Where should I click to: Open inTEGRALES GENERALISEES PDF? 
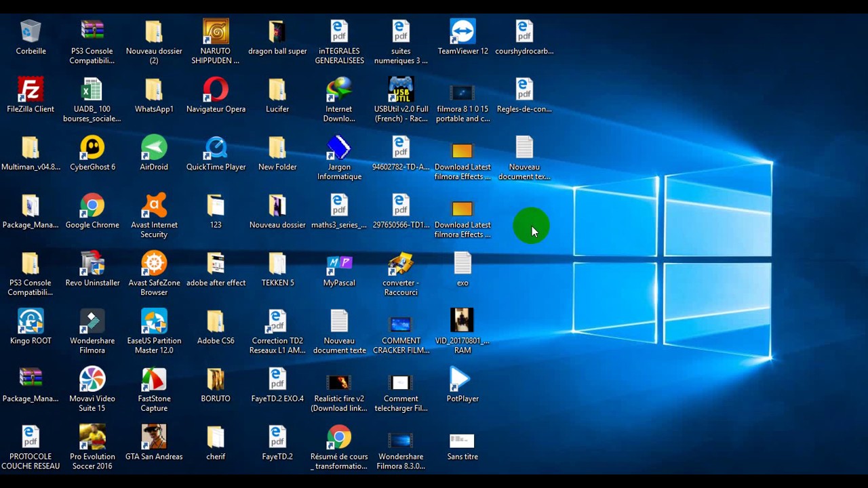pyautogui.click(x=339, y=32)
